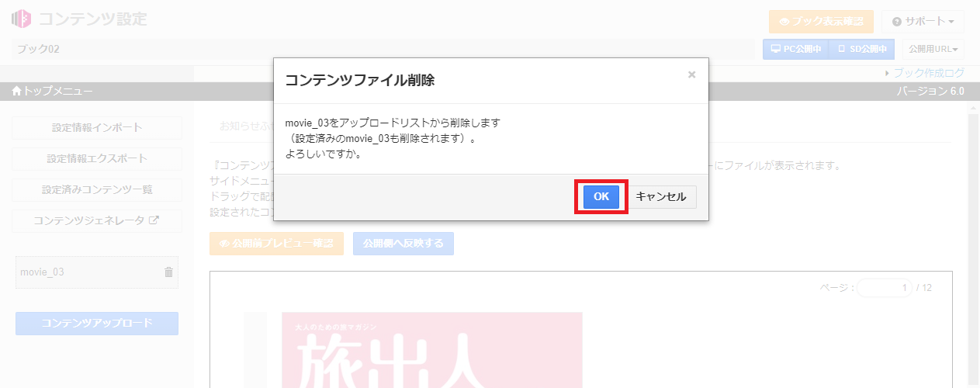Image resolution: width=980 pixels, height=388 pixels.
Task: Toggle the SD公開中 status button
Action: point(861,49)
